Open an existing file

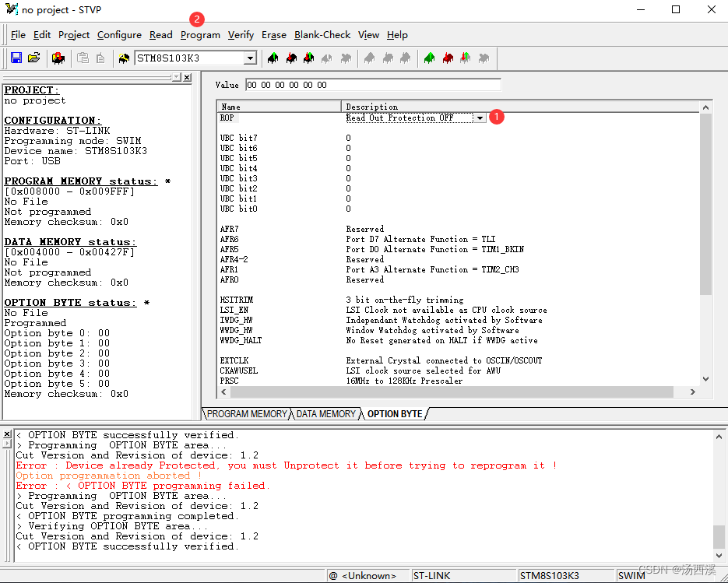click(x=33, y=58)
